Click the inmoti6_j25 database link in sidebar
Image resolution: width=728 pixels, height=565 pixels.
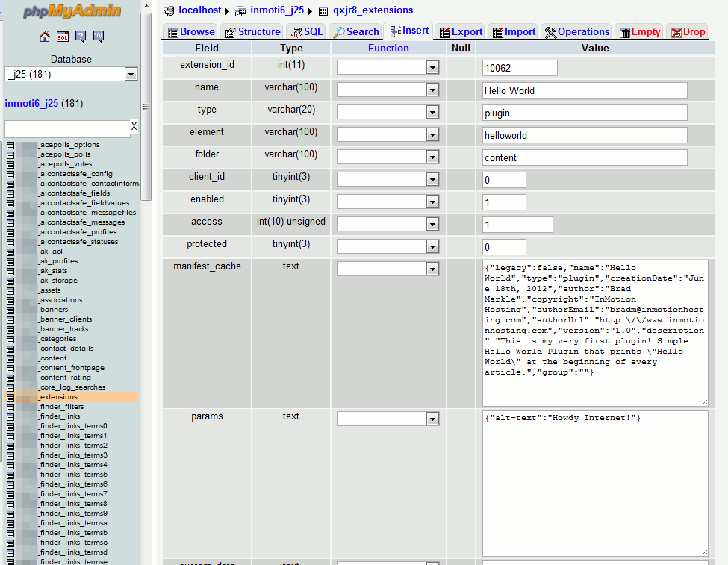tap(31, 104)
